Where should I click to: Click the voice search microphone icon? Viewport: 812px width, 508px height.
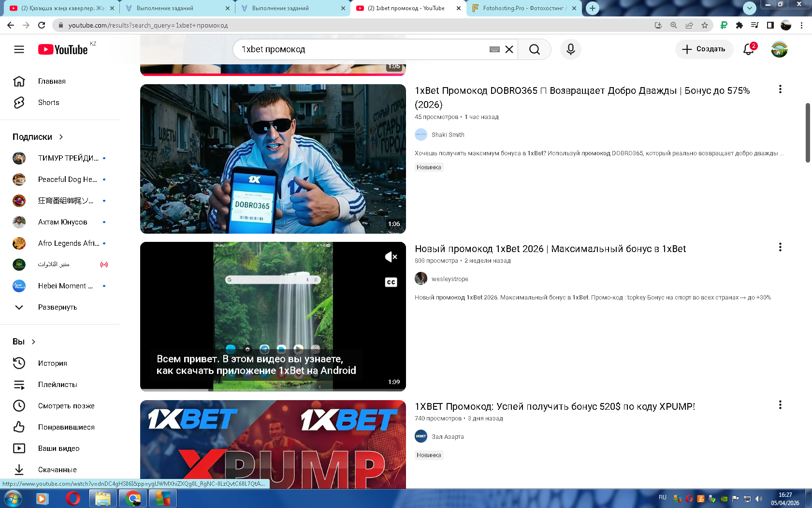point(570,49)
